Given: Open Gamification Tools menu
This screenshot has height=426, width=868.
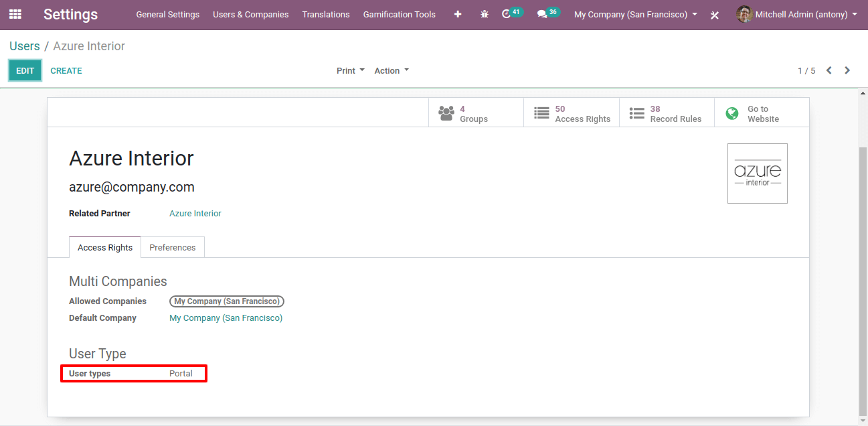Looking at the screenshot, I should pos(400,14).
